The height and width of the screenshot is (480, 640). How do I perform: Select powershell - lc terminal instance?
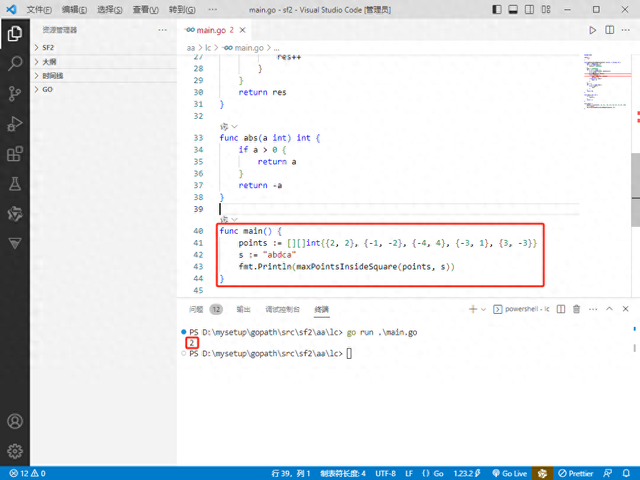[522, 309]
